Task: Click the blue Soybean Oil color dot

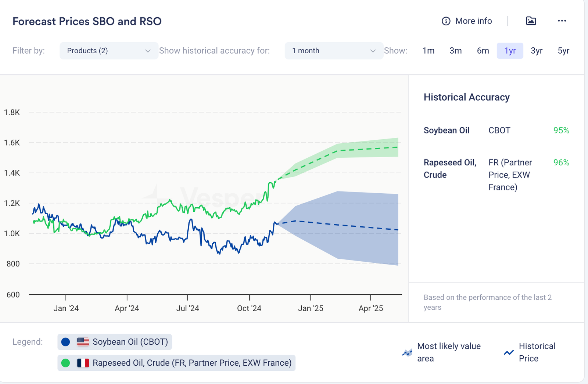Action: pyautogui.click(x=66, y=342)
